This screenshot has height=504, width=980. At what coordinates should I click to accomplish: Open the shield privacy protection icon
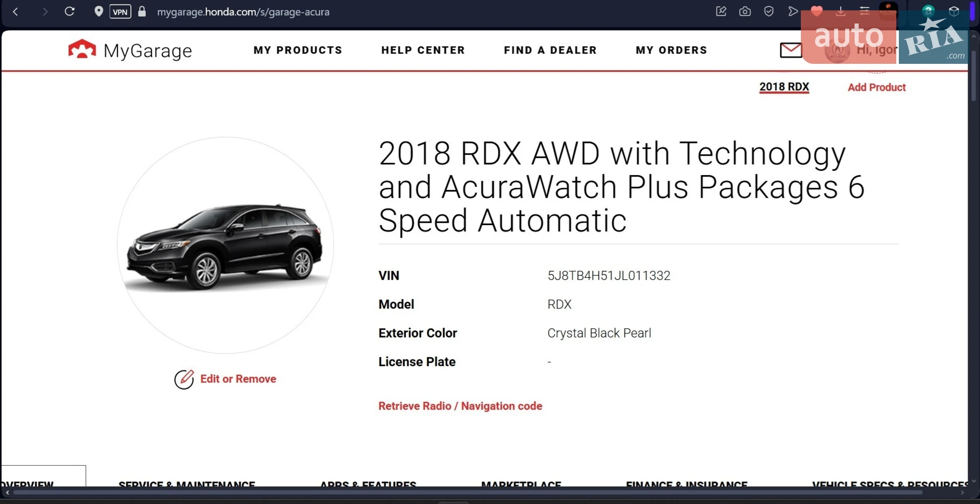[x=769, y=11]
